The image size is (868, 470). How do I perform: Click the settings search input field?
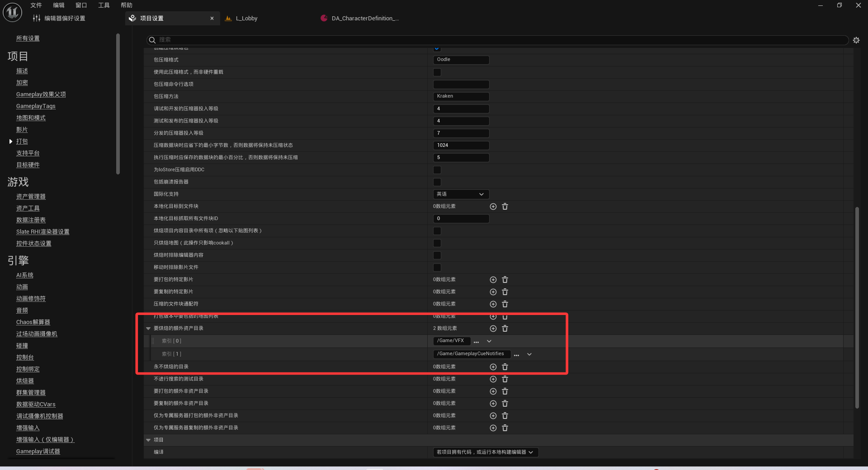tap(497, 40)
